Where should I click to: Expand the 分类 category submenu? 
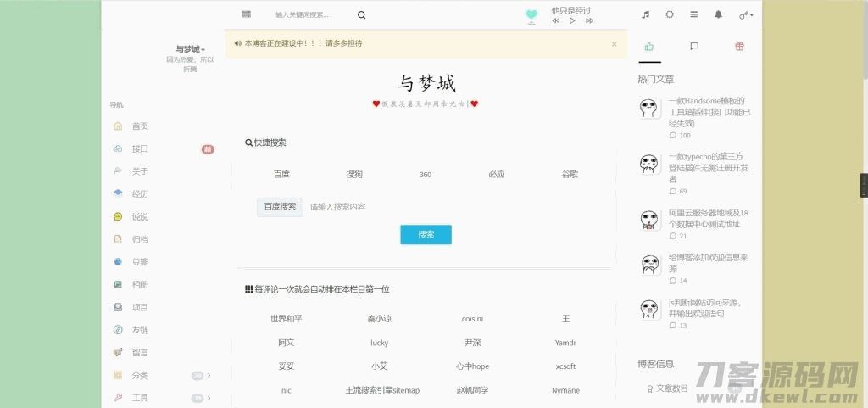(x=209, y=376)
